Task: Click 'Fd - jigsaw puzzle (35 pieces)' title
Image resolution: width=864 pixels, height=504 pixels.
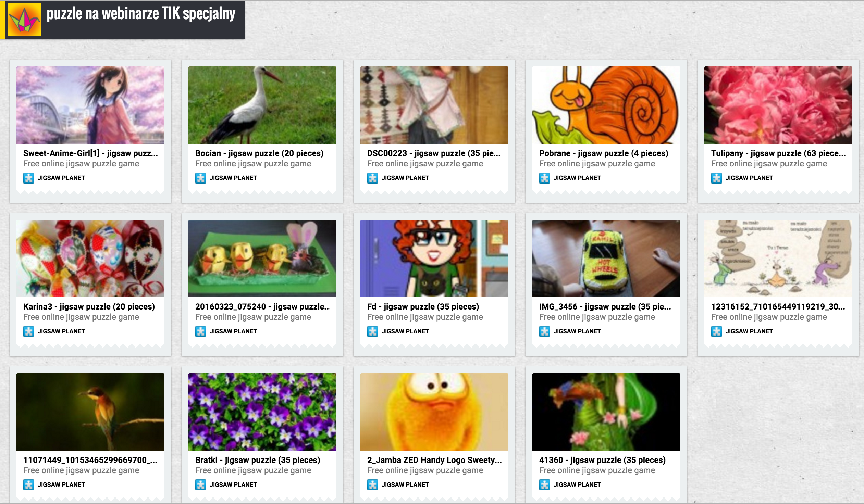Action: coord(423,307)
